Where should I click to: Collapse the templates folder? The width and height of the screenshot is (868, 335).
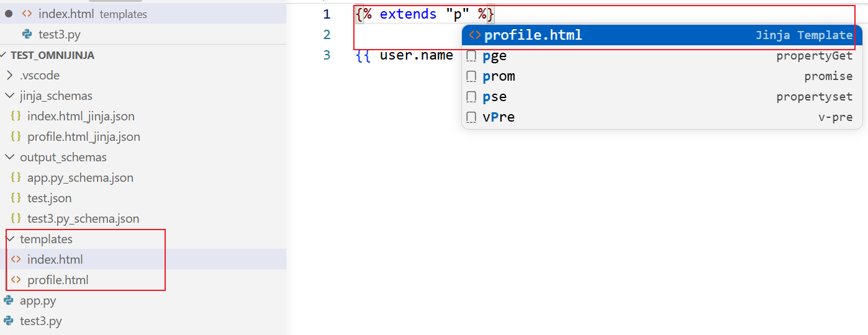(x=143, y=239)
